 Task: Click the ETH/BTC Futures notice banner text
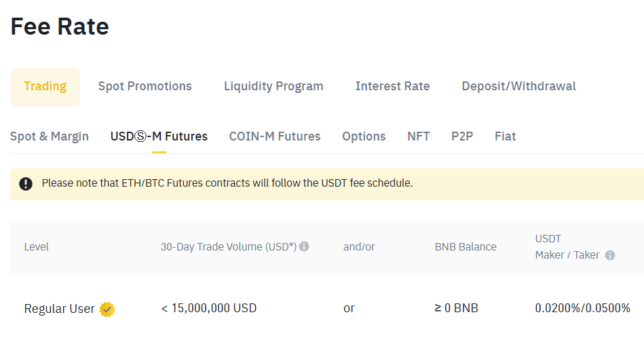click(x=227, y=183)
